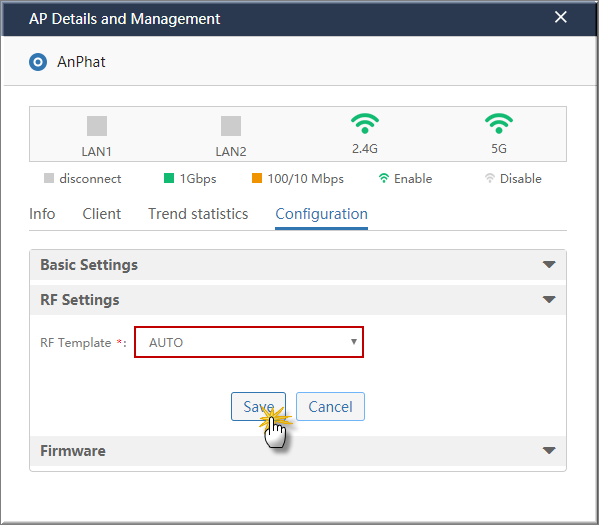Select the 2.4G Wi-Fi radio icon
The height and width of the screenshot is (525, 599).
(365, 123)
